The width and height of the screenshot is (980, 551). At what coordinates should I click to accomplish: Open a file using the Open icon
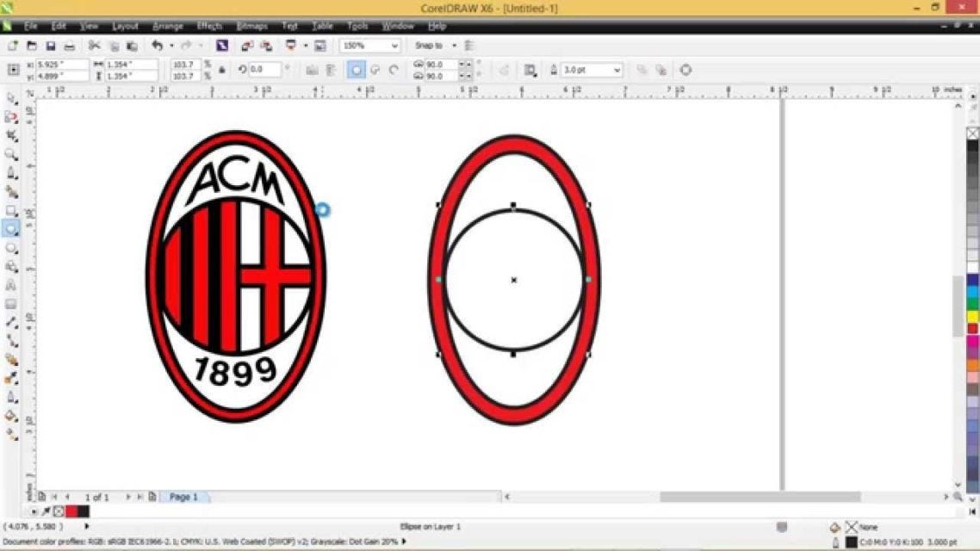coord(30,45)
